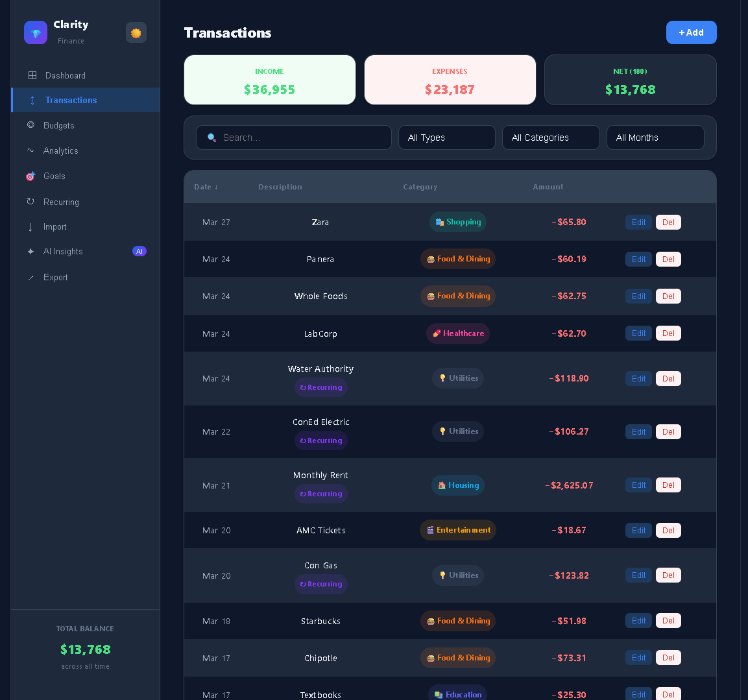Image resolution: width=748 pixels, height=700 pixels.
Task: Click the Export arrow icon
Action: [x=30, y=277]
